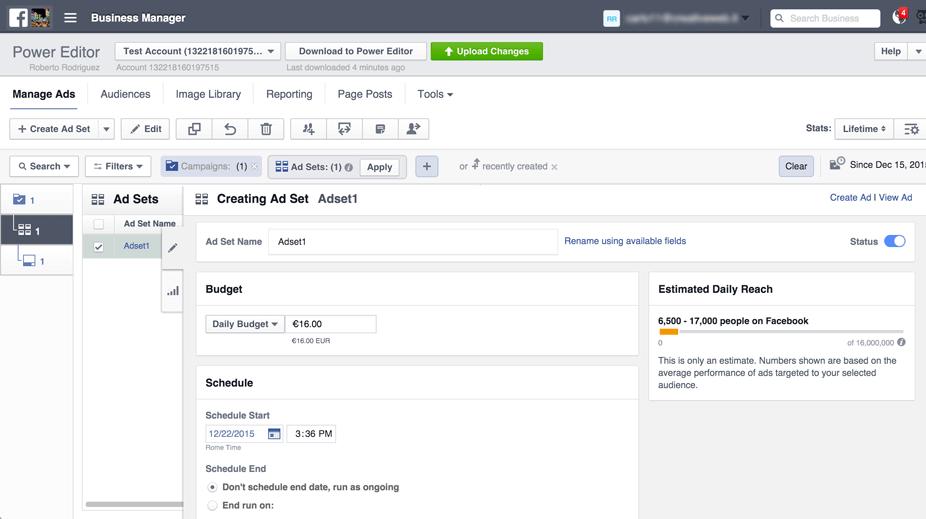Toggle the ad set Status switch
Viewport: 926px width, 519px height.
[895, 241]
